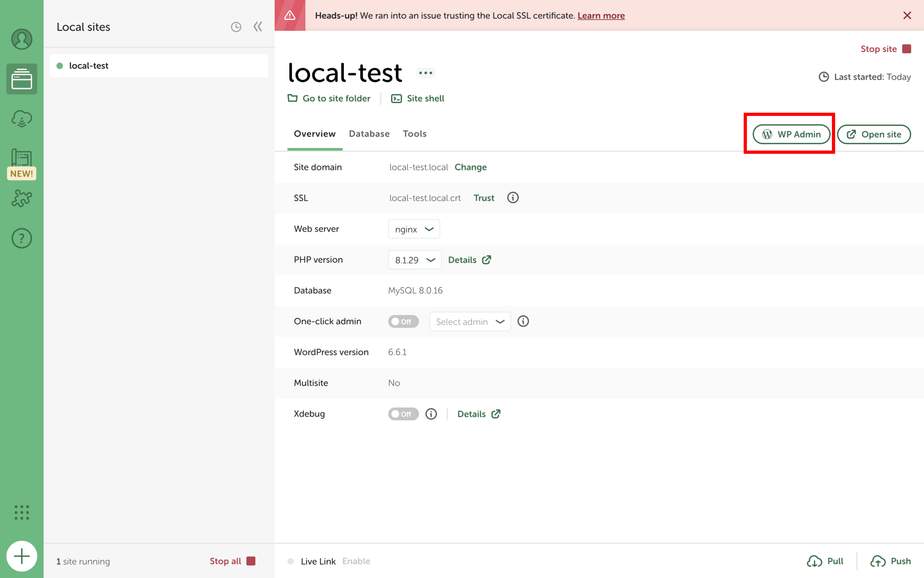This screenshot has height=578, width=924.
Task: Open the Add-ons puzzle piece icon
Action: (22, 198)
